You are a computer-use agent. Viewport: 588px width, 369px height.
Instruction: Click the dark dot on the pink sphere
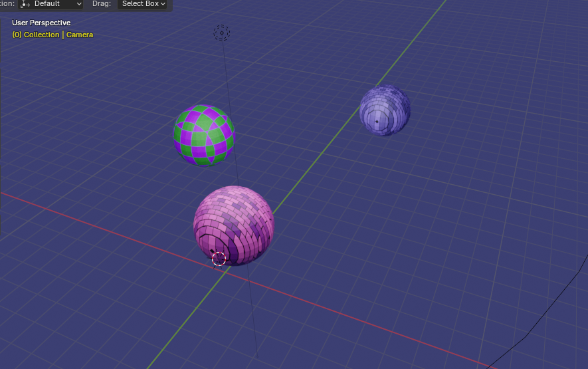[x=213, y=251]
